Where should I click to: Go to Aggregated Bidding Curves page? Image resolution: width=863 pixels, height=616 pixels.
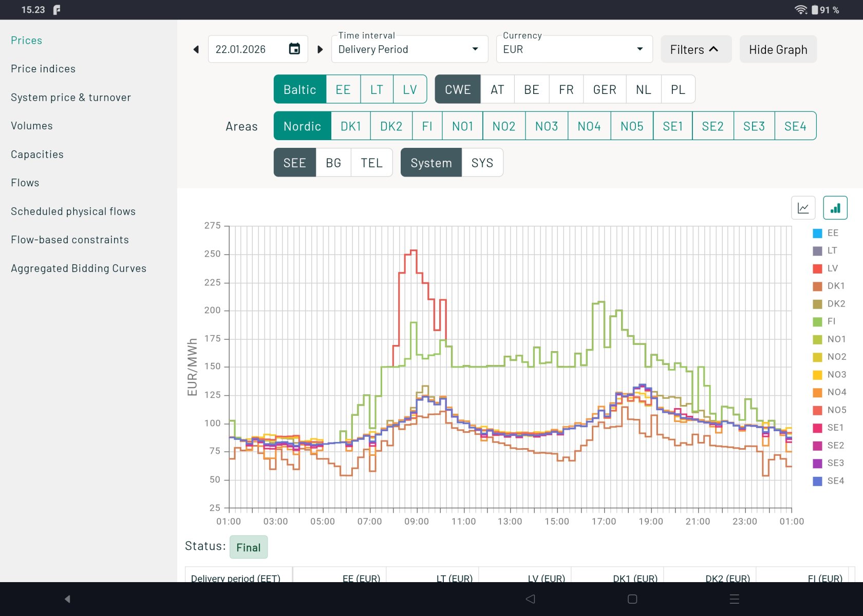(79, 268)
